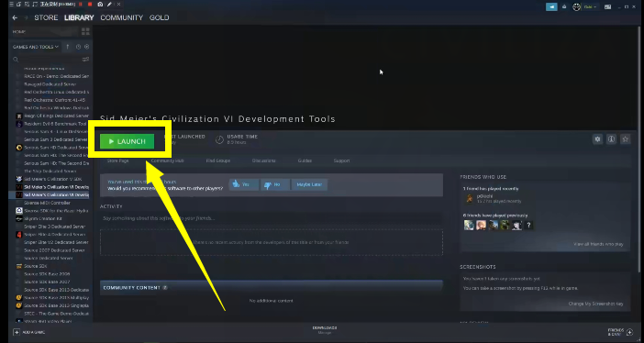The height and width of the screenshot is (343, 644).
Task: Select Red Orchestra: Ostfront 41-45
Action: click(54, 100)
